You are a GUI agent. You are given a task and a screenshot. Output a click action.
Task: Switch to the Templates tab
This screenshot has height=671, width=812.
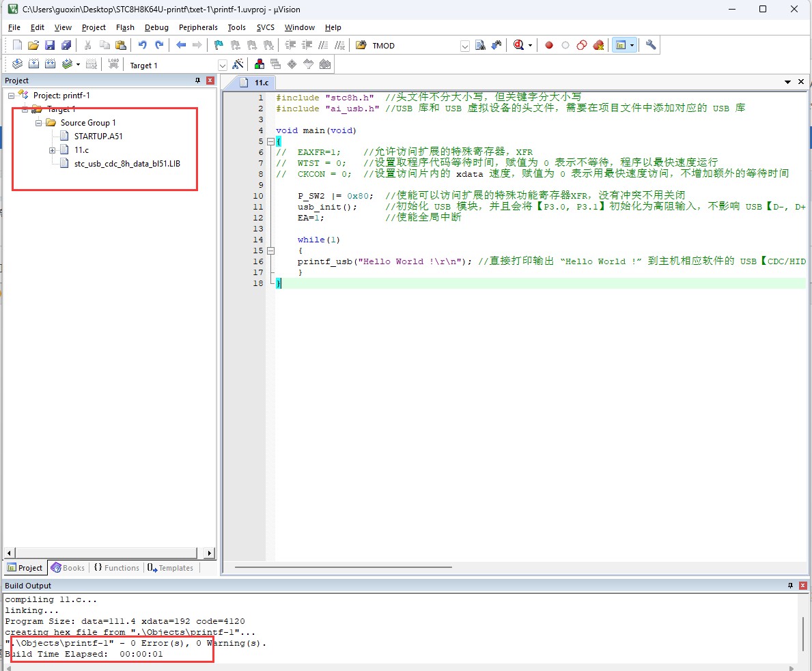coord(170,568)
